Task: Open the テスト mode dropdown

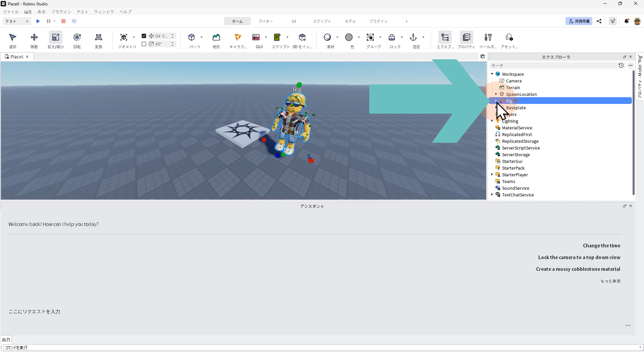Action: pos(17,21)
